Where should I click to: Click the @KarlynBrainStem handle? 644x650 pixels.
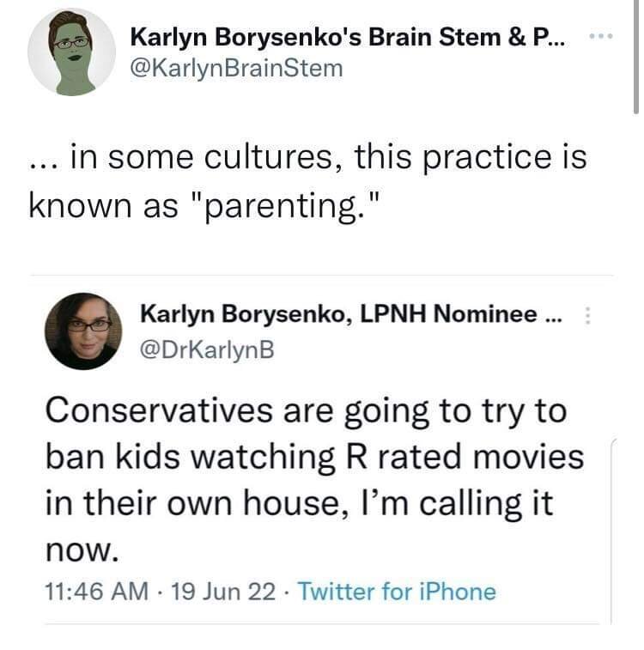coord(236,69)
